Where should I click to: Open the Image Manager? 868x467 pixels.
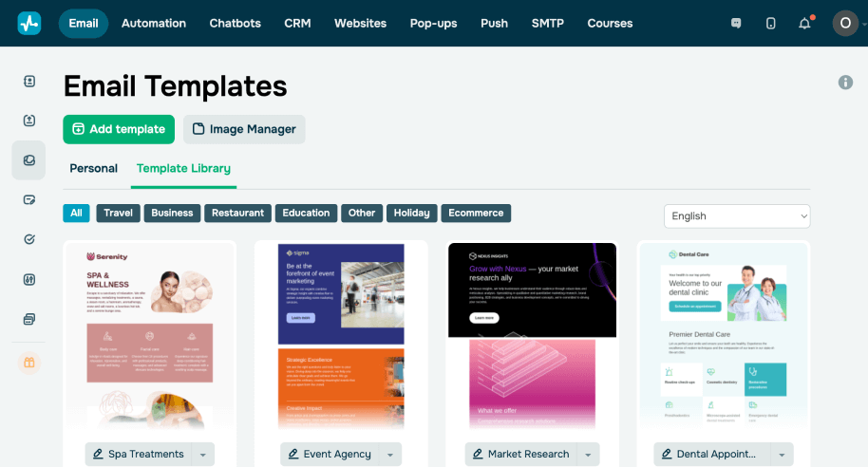click(x=244, y=129)
